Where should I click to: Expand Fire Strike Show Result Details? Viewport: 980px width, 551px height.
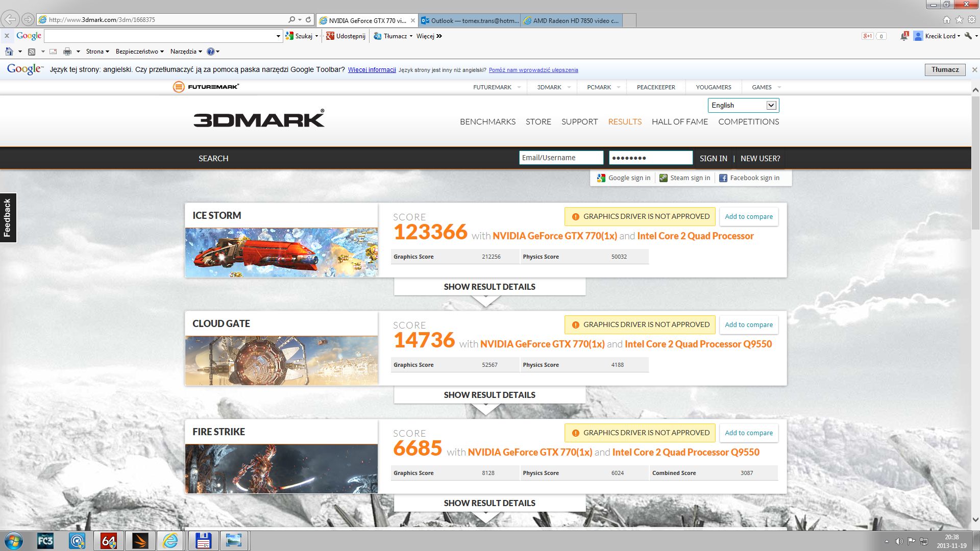[x=489, y=503]
